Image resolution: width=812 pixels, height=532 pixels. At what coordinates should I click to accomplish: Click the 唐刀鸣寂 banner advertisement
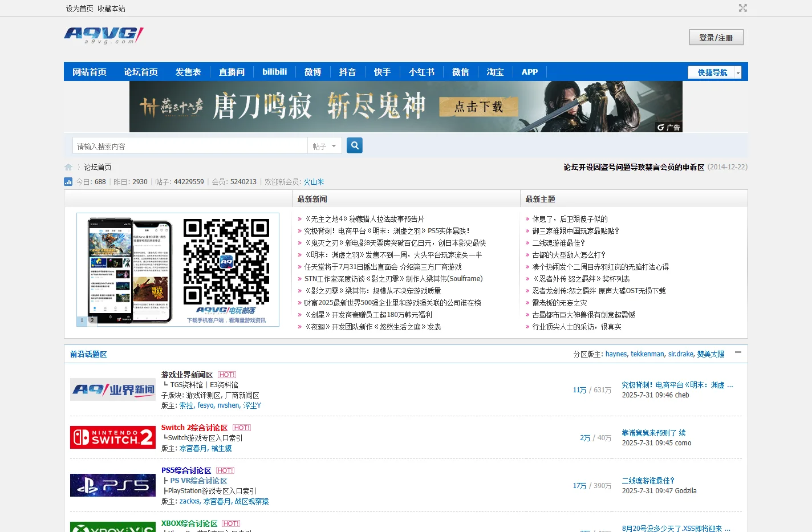click(x=405, y=107)
